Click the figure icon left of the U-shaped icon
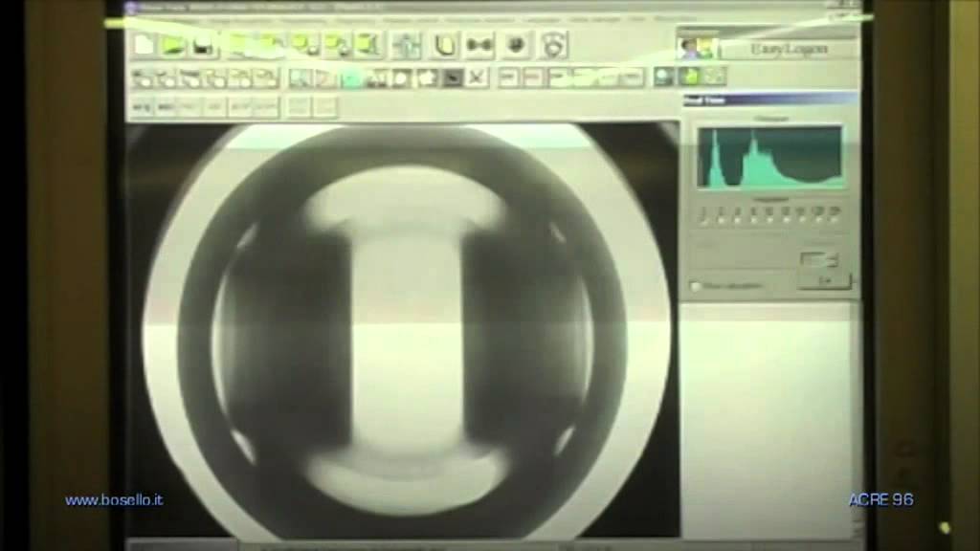 coord(407,46)
